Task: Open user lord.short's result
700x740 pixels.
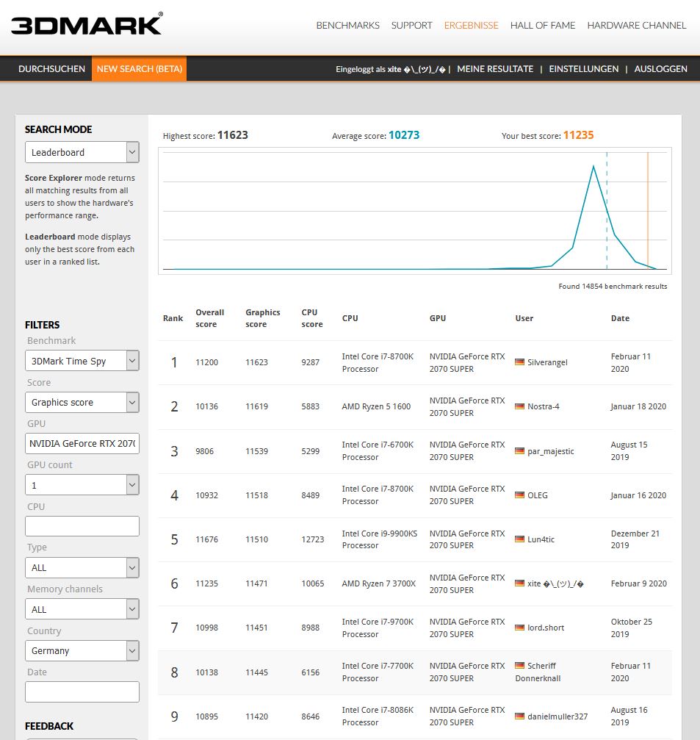Action: pos(546,628)
